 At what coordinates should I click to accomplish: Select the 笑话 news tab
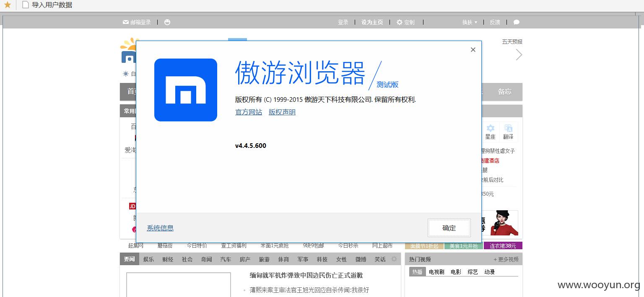(380, 259)
